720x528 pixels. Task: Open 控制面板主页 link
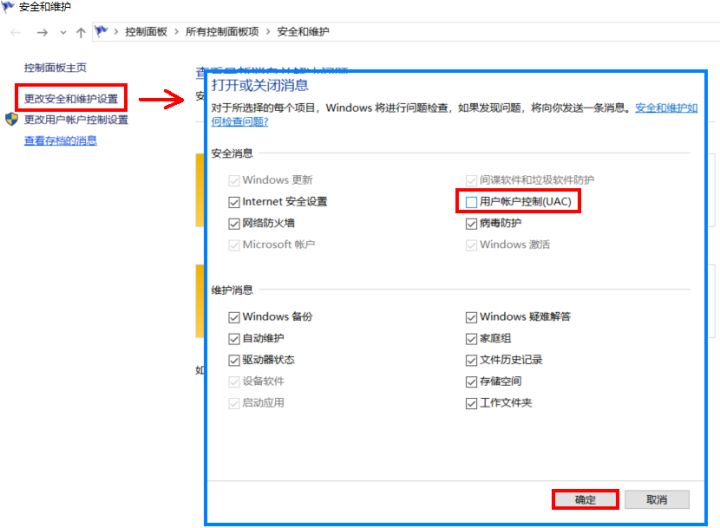pos(55,67)
